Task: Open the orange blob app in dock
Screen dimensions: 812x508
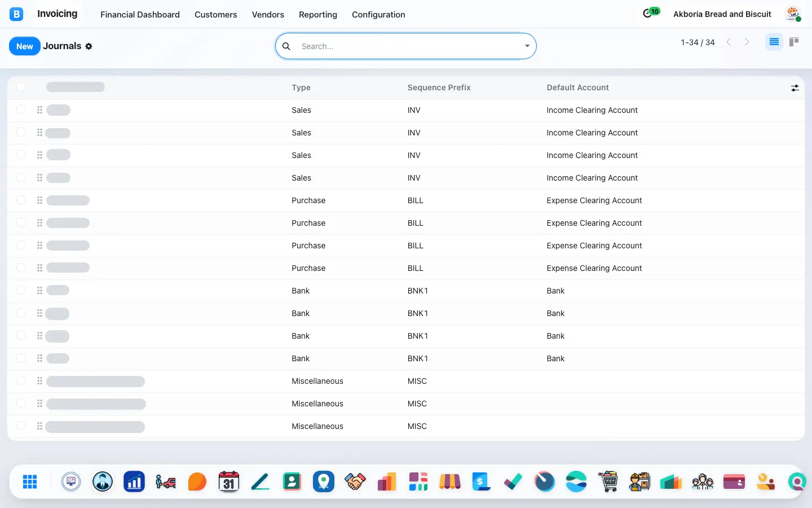Action: [197, 481]
